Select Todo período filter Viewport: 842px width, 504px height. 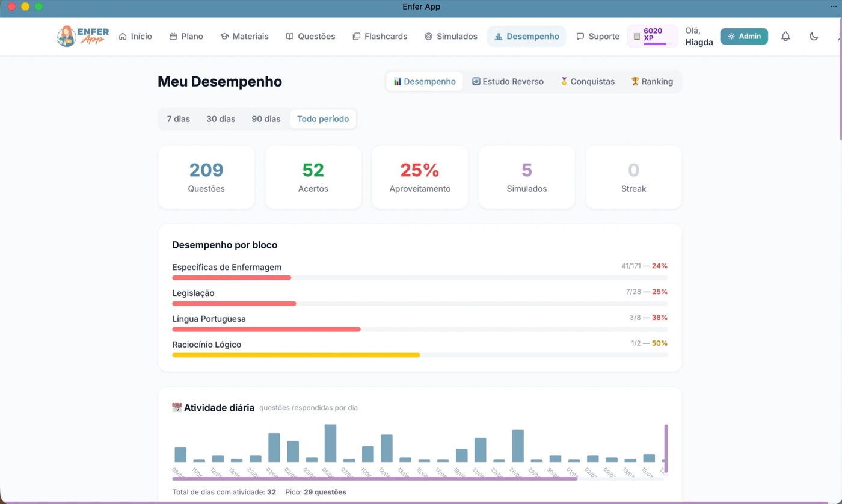point(323,119)
